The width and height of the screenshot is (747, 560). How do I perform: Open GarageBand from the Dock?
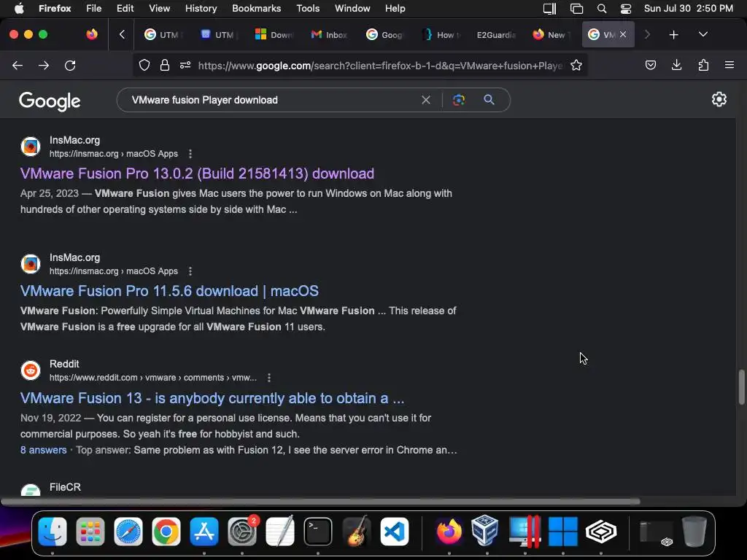pos(356,531)
